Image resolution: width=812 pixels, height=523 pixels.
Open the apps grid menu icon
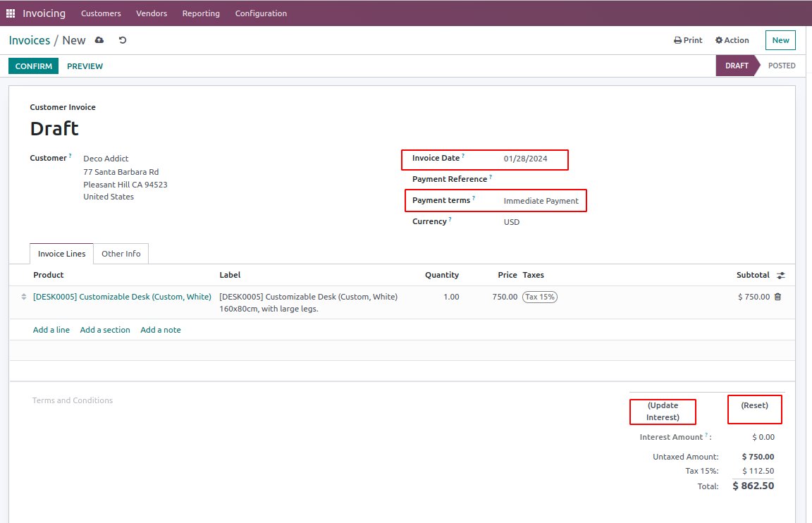(x=11, y=13)
